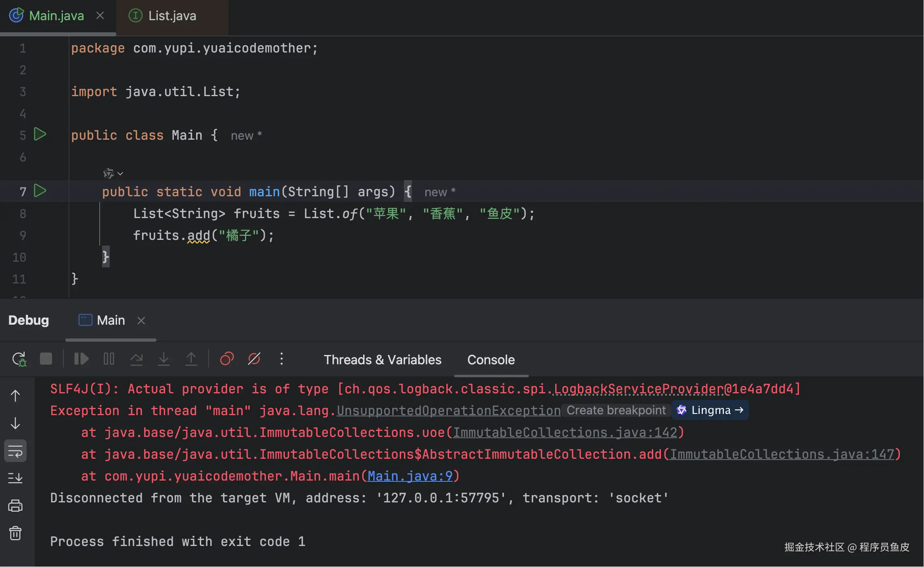Click the Step Into icon

(164, 359)
